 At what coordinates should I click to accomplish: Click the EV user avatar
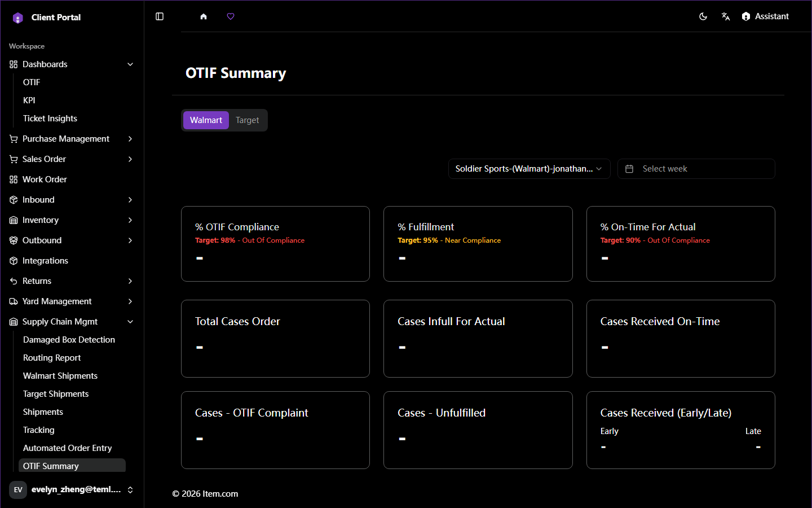18,489
